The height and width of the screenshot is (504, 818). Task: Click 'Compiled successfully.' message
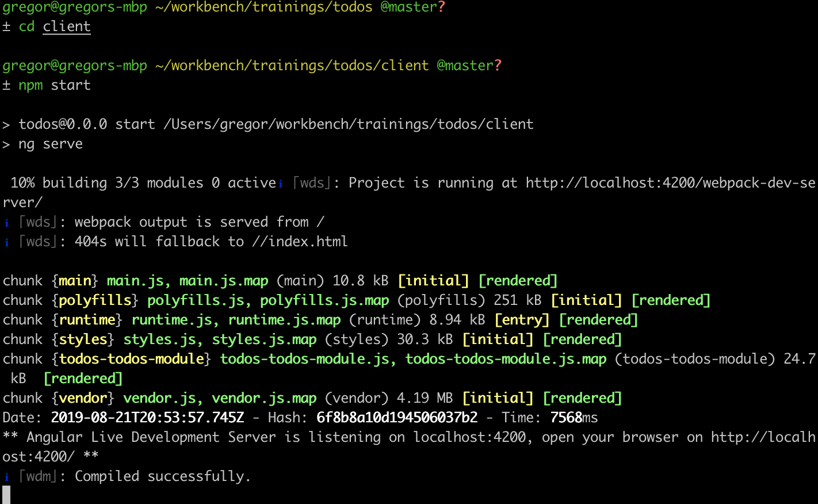163,476
